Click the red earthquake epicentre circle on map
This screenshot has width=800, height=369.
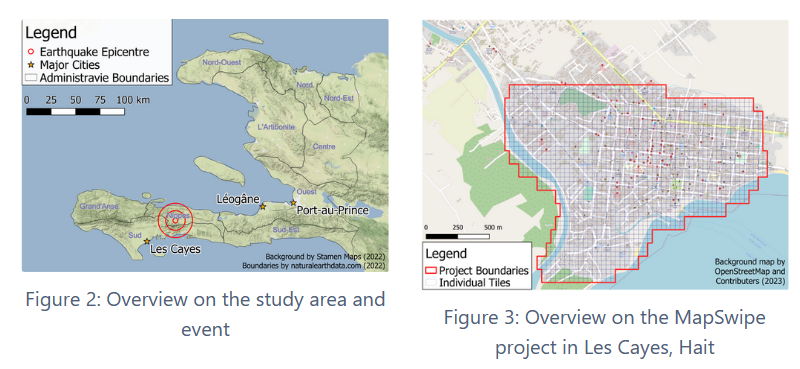click(175, 220)
